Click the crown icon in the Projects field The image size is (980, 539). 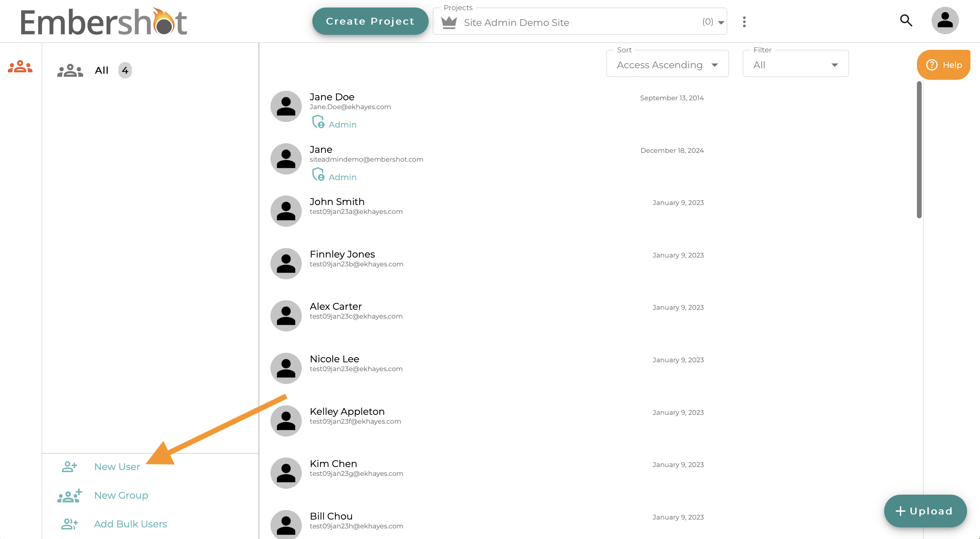coord(449,23)
